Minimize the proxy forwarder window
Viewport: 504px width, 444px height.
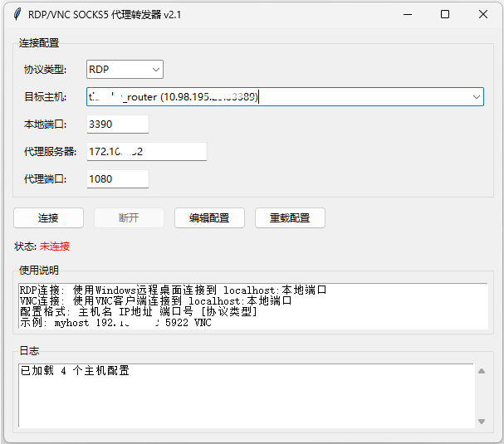click(408, 14)
